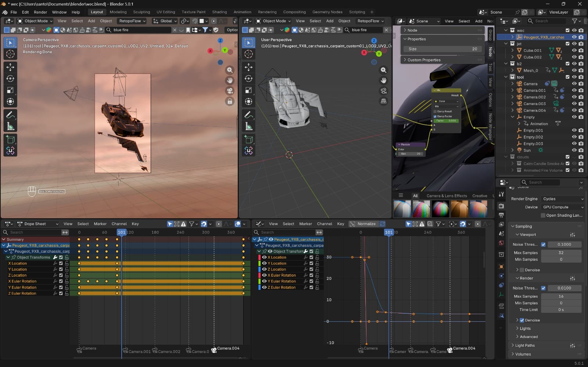Click lock camera to view icon
Screen dimensions: 588x367
pos(230,101)
